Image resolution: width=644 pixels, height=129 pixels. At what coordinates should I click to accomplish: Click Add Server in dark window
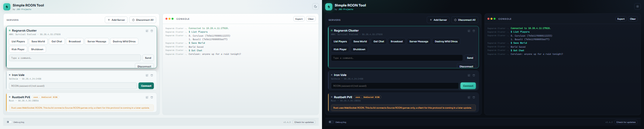[438, 20]
